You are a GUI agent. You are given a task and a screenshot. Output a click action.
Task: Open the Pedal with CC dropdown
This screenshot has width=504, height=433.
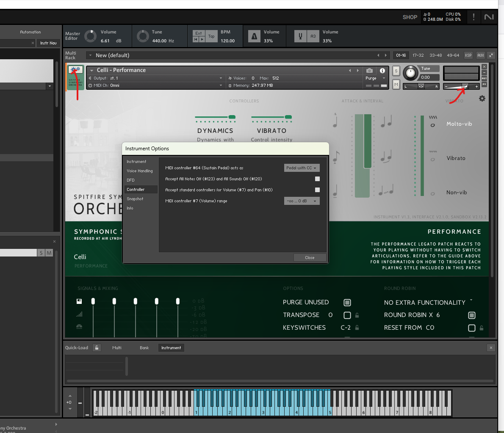(302, 168)
